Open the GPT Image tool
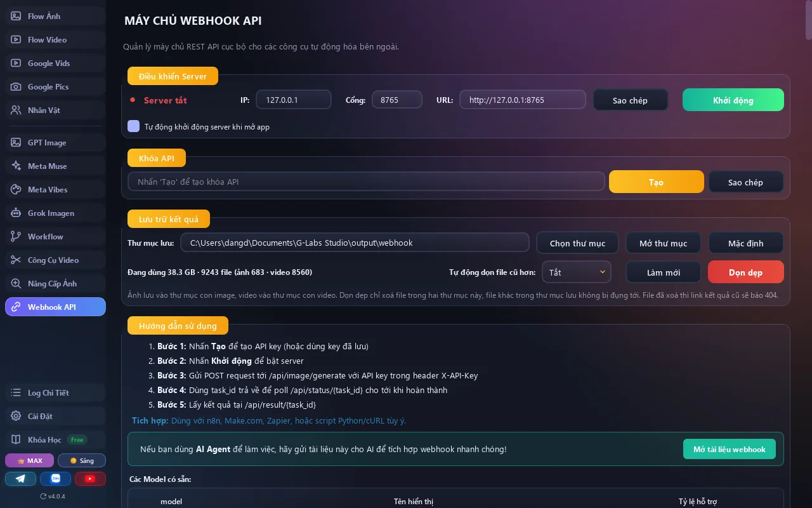 (55, 143)
